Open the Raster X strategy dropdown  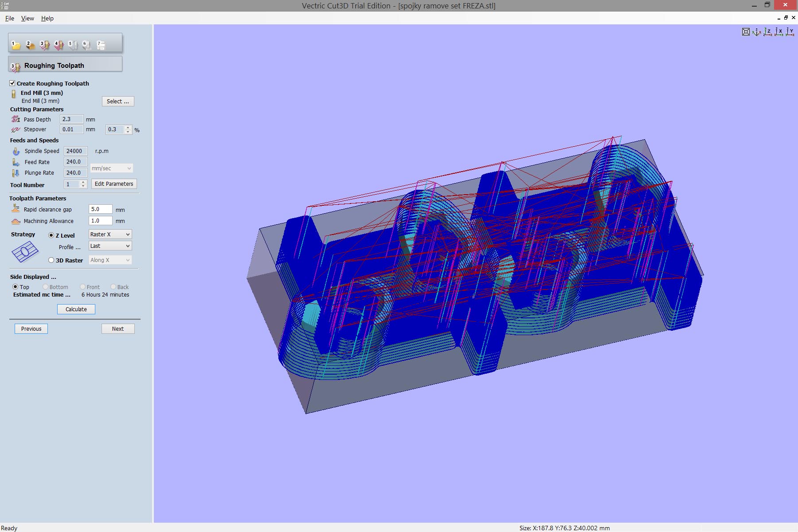pos(110,235)
